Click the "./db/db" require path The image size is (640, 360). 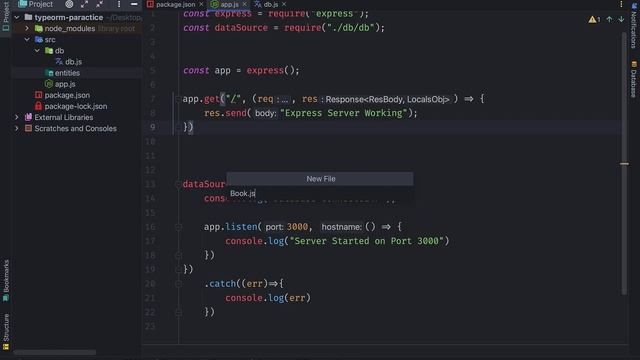(351, 28)
